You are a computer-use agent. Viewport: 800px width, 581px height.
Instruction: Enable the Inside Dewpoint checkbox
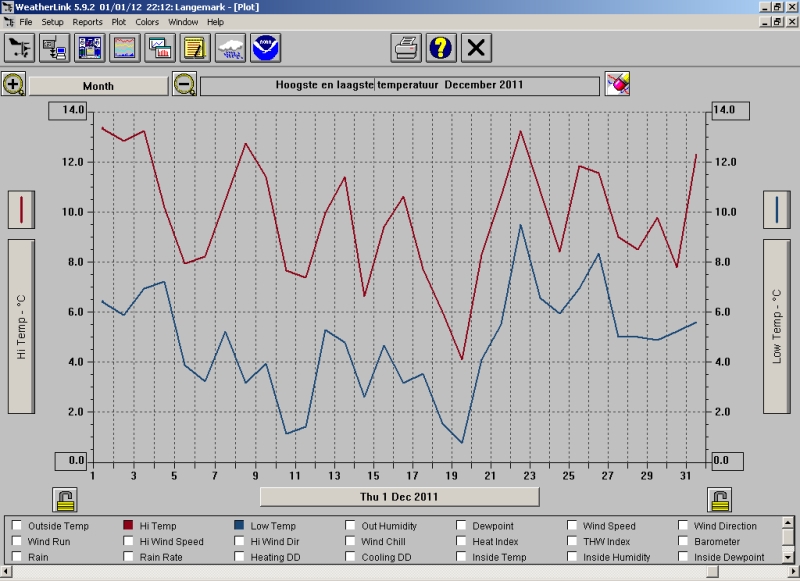(x=683, y=557)
